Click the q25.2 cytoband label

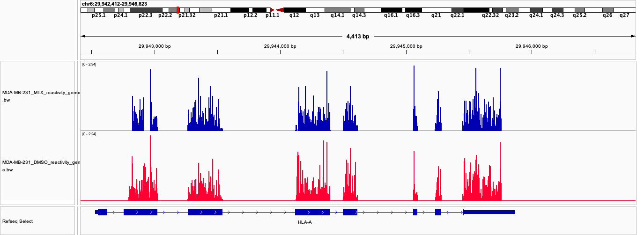579,15
